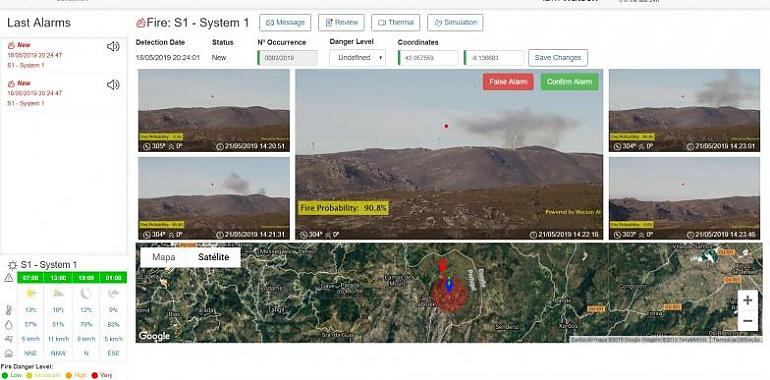Click Confirm Alarm
The image size is (770, 380).
click(570, 82)
